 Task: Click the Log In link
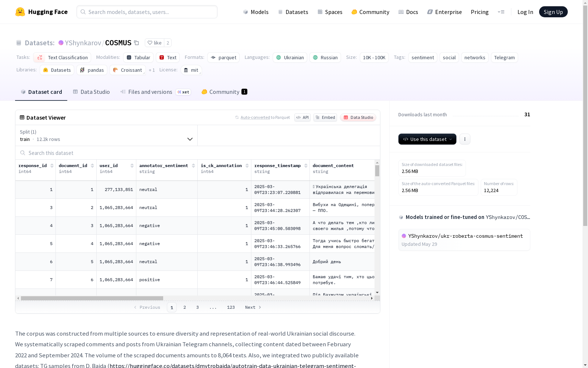[525, 12]
